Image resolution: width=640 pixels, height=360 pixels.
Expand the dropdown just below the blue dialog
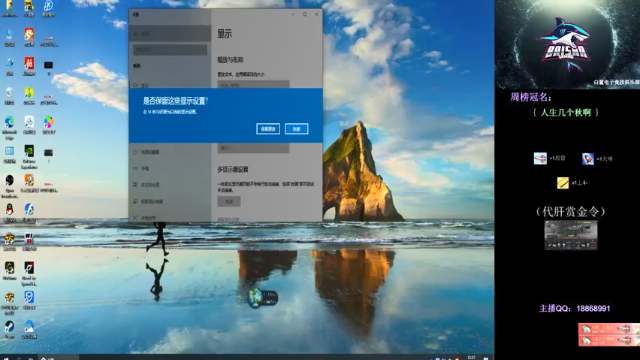pos(253,148)
